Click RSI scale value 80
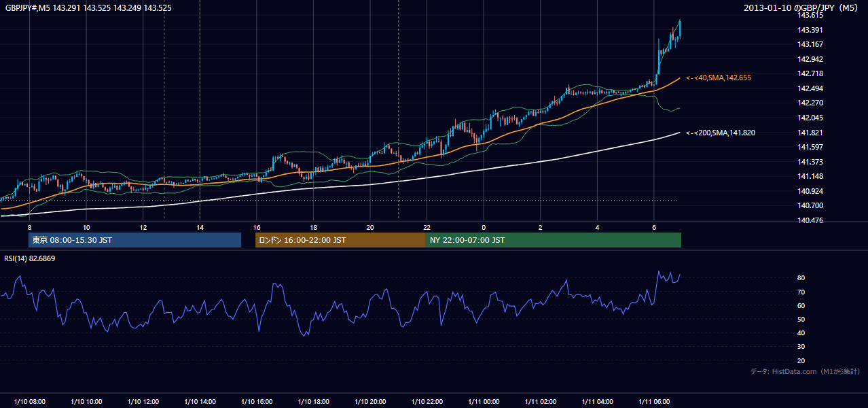Viewport: 868px width, 408px height. (801, 278)
